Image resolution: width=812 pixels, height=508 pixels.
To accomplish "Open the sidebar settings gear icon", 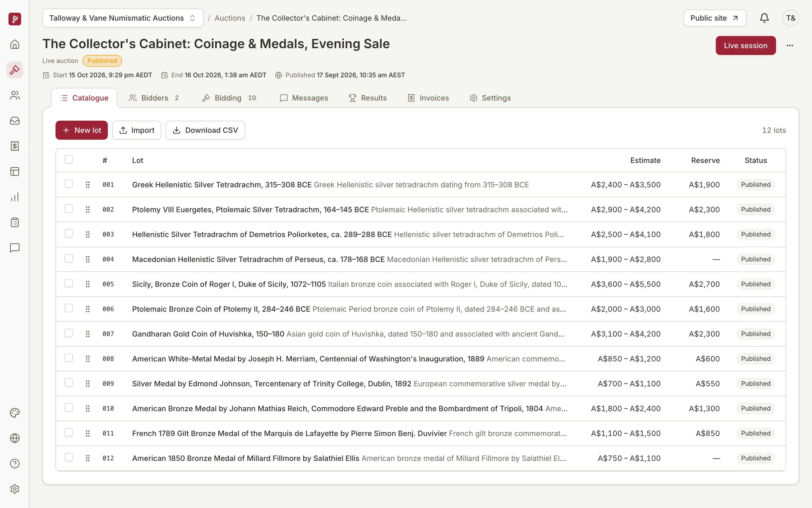I will click(15, 489).
